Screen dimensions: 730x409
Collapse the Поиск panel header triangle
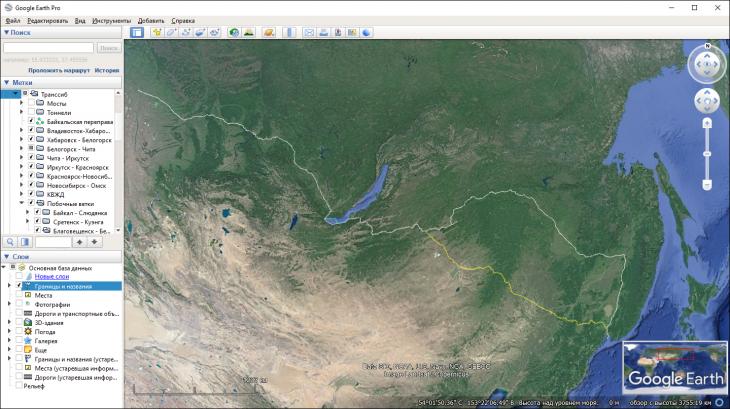(x=7, y=33)
